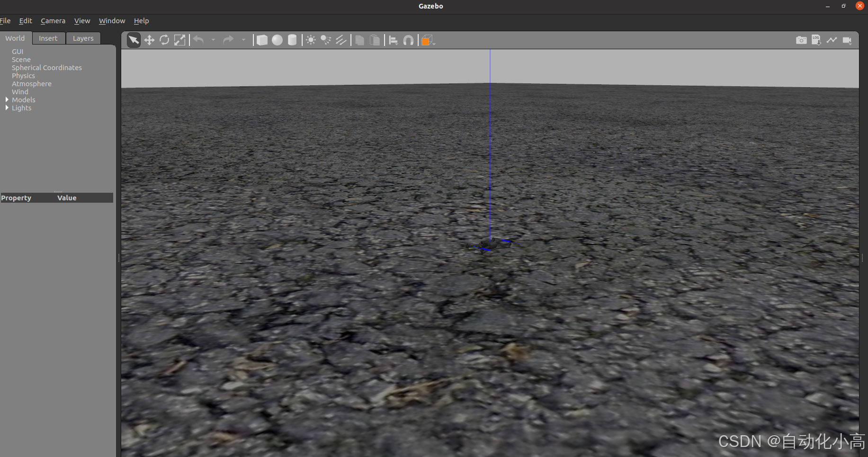Click the Property column header
The image size is (868, 457).
[16, 198]
